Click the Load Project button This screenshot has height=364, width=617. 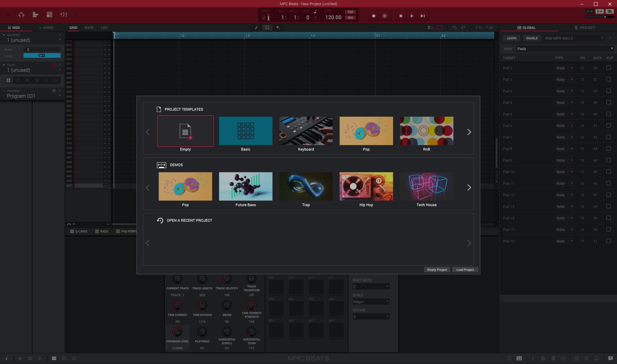(465, 270)
